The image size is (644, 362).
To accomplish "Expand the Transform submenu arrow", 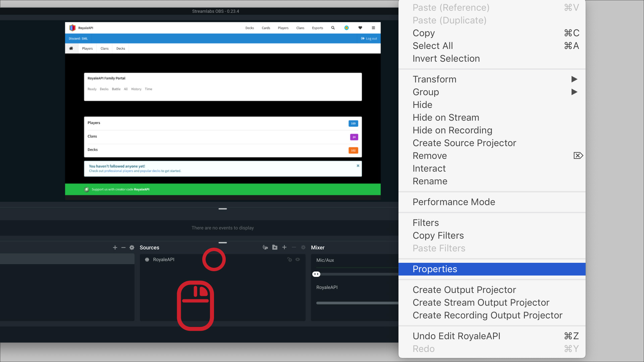I will (x=574, y=79).
